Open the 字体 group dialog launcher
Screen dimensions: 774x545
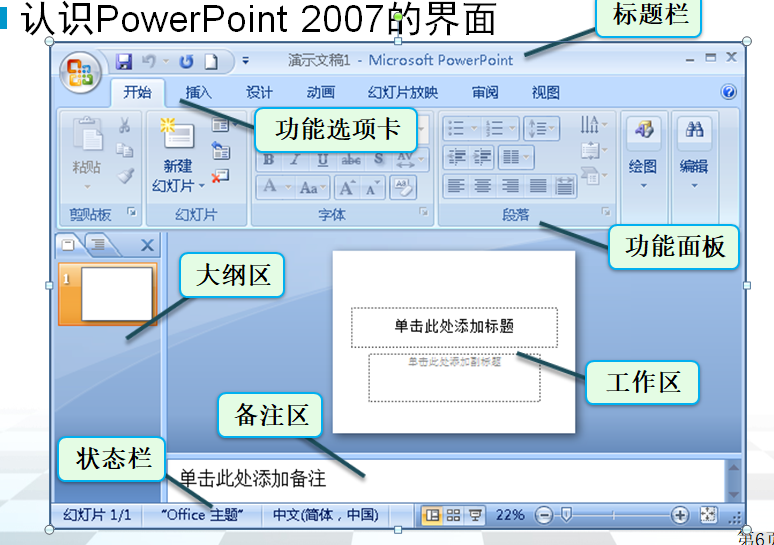coord(424,213)
